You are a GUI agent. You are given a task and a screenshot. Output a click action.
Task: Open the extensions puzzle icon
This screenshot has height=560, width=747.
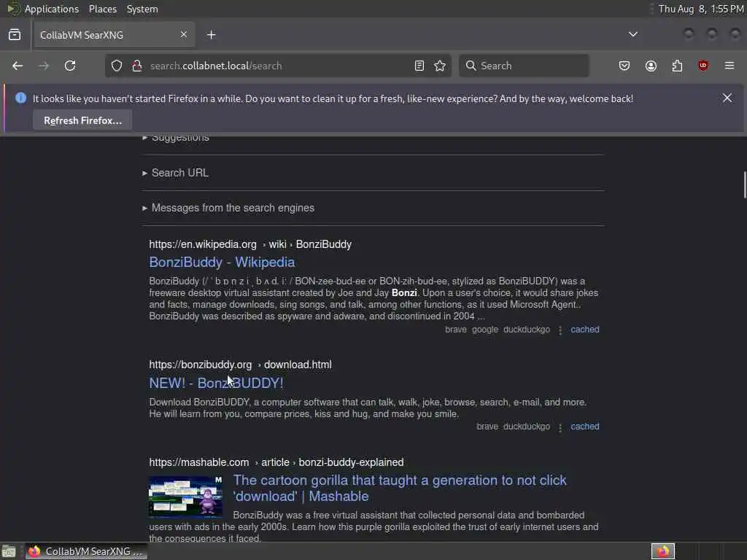click(x=677, y=66)
